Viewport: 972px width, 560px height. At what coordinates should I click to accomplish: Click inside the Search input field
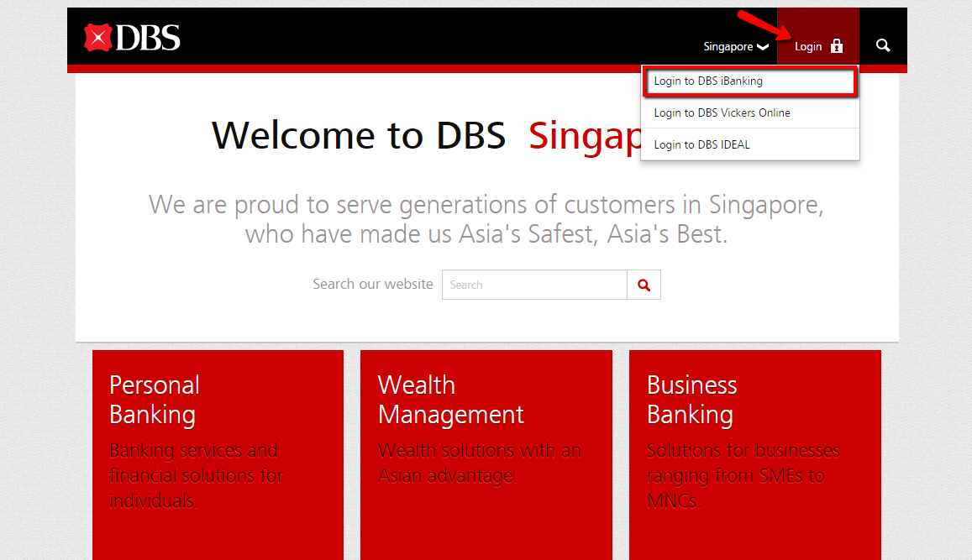pos(534,285)
